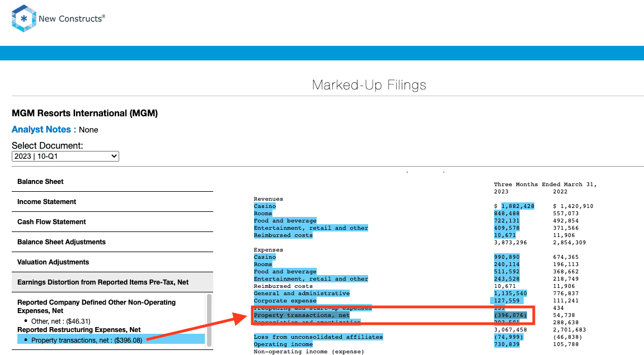Click the MGM Resorts International (MGM) title
This screenshot has height=355, width=644.
84,113
